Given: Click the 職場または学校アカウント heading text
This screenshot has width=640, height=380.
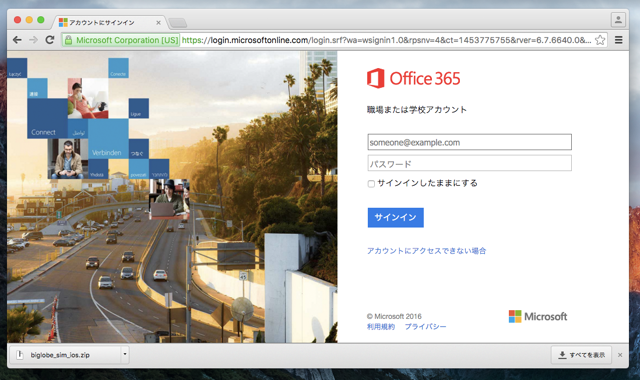Looking at the screenshot, I should (417, 109).
